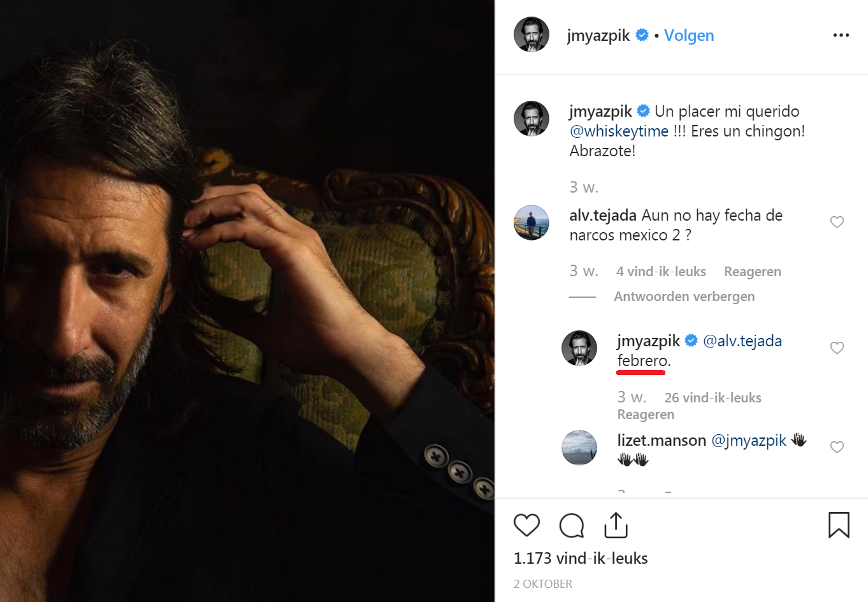This screenshot has height=602, width=868.
Task: Open the @alv.tejada mention link
Action: click(742, 341)
